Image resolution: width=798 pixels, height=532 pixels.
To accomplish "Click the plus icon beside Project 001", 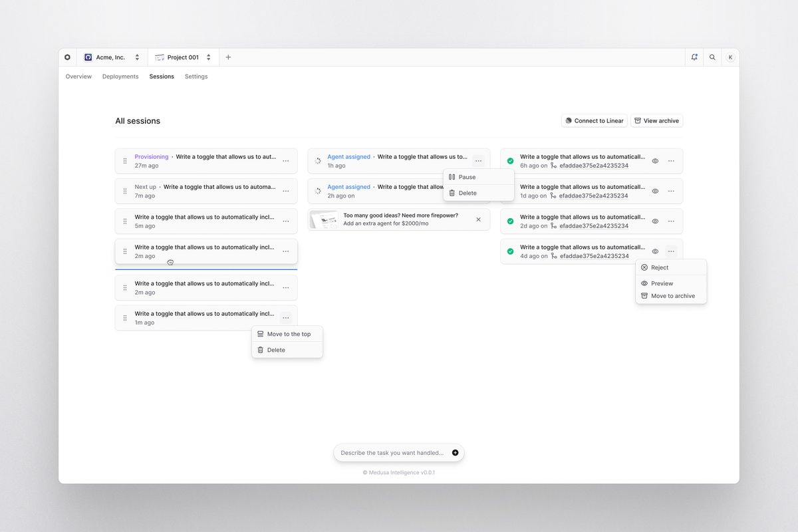I will tap(228, 57).
